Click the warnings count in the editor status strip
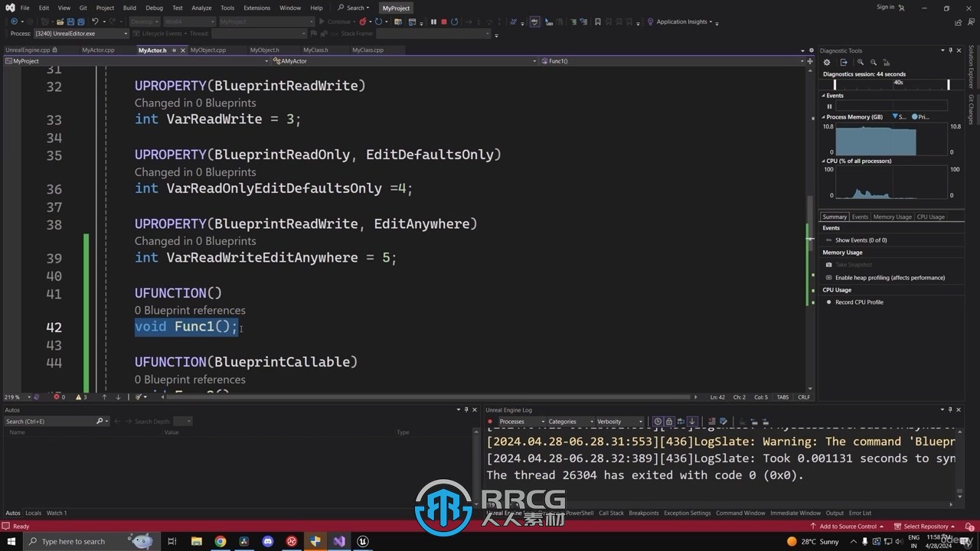This screenshot has width=980, height=551. pos(81,397)
